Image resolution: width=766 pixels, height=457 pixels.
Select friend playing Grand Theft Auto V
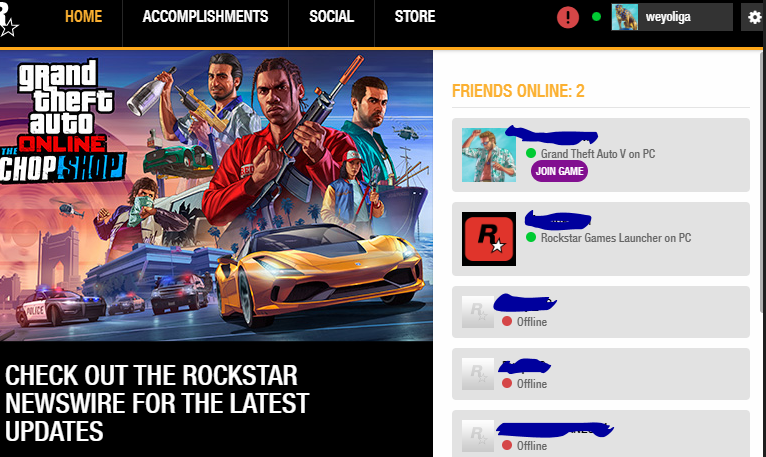pyautogui.click(x=601, y=155)
